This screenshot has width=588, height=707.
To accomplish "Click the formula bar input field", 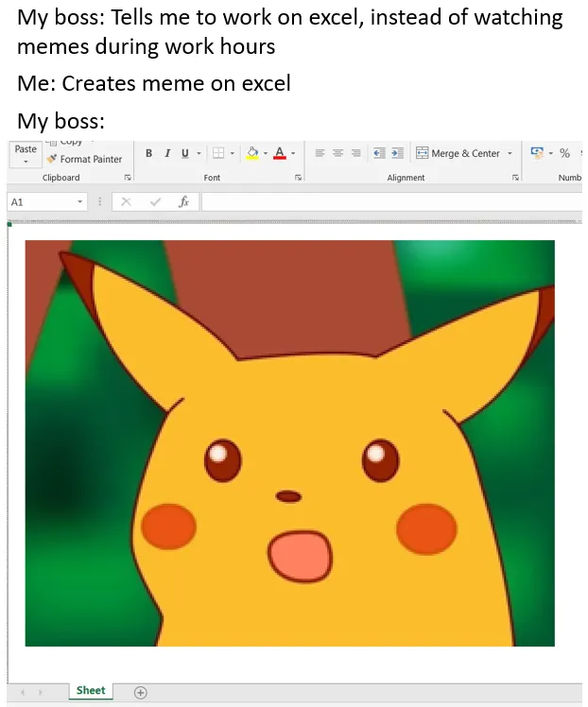I will (x=391, y=201).
